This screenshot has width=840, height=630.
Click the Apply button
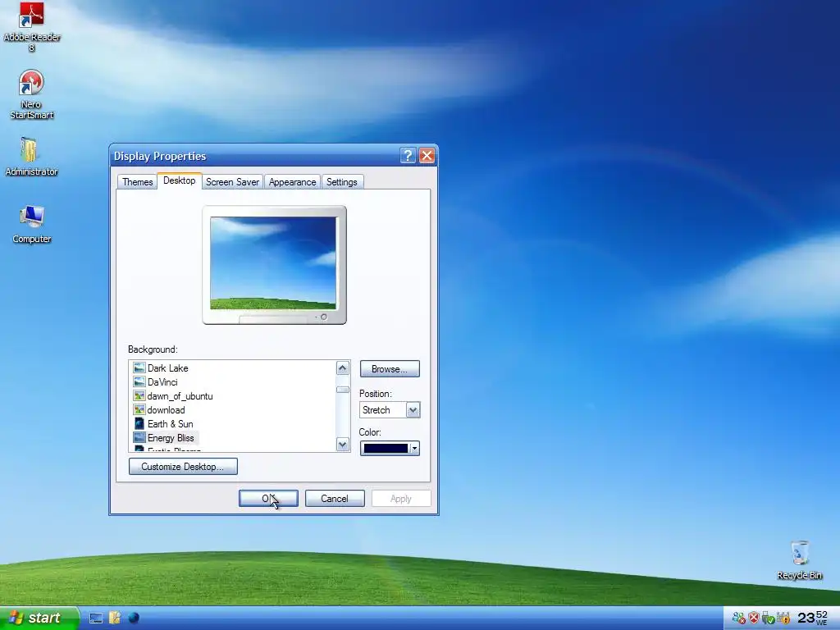coord(400,499)
